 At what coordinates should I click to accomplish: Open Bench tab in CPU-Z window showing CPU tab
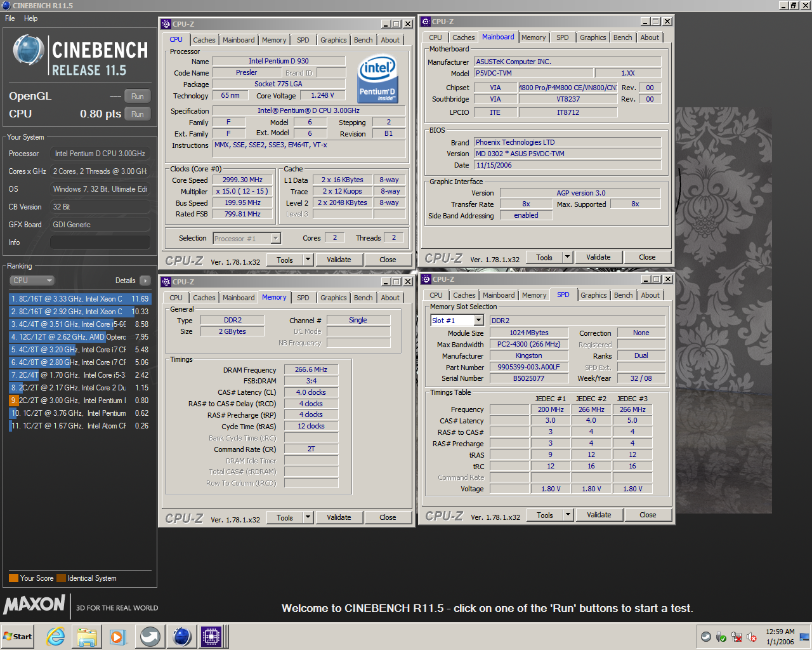[x=363, y=40]
